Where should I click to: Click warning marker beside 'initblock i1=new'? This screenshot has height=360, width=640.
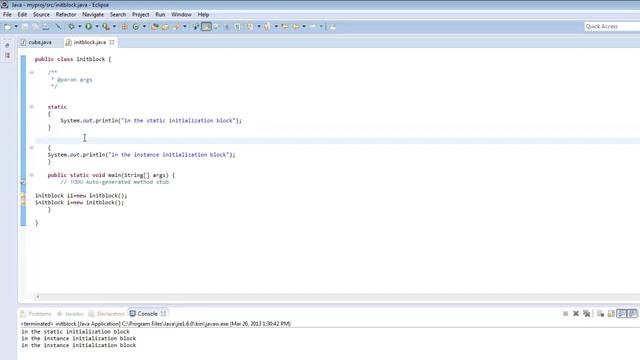[23, 196]
